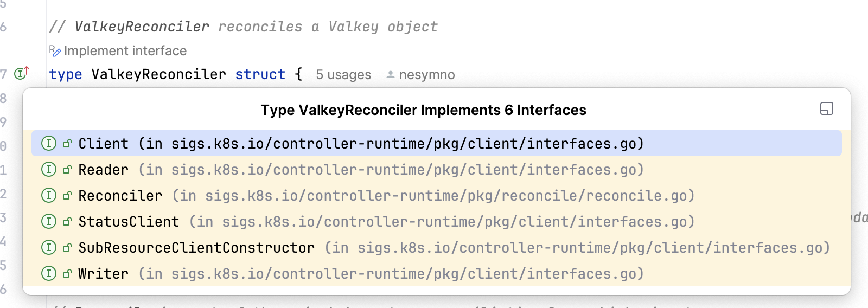Navigate to the Writer interface

tap(437, 274)
